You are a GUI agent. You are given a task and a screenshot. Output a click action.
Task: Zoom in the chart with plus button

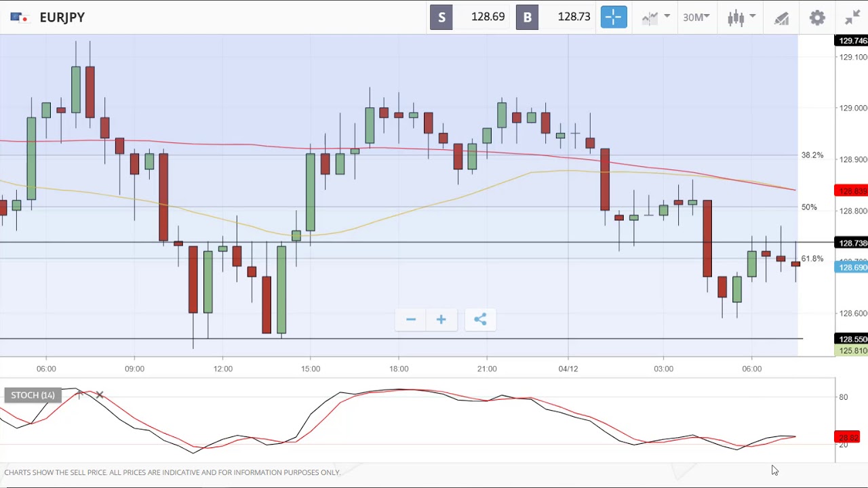(441, 319)
